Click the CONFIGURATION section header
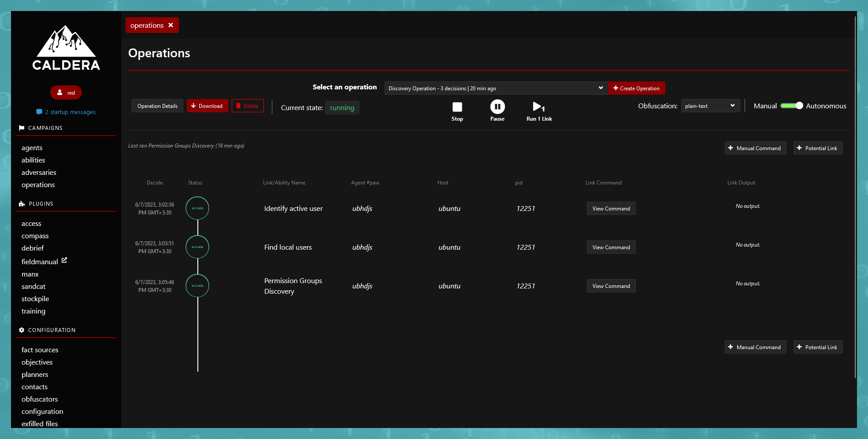 (x=52, y=330)
